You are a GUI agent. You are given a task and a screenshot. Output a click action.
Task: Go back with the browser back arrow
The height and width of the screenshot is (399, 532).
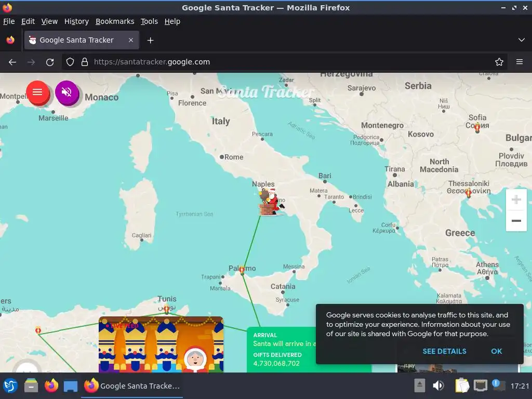point(12,62)
